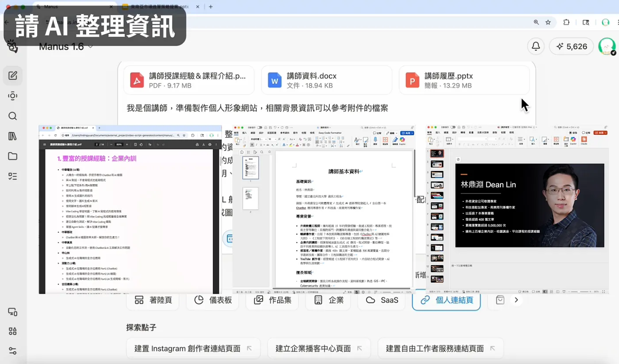Click the new task compose icon in sidebar
The image size is (619, 364).
[x=13, y=76]
